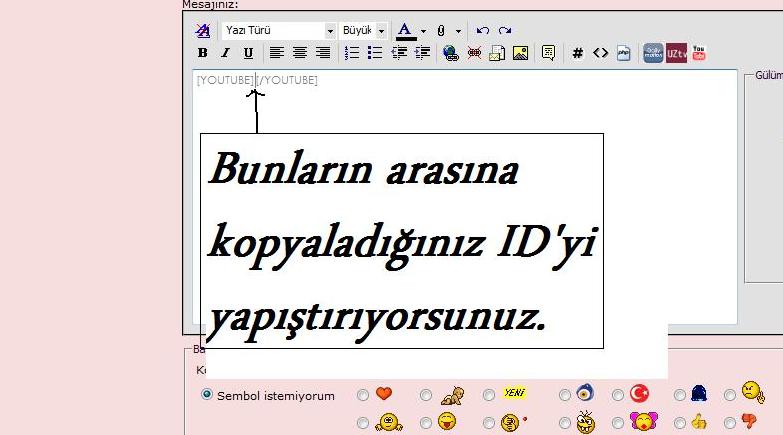Undo the last edit

483,31
